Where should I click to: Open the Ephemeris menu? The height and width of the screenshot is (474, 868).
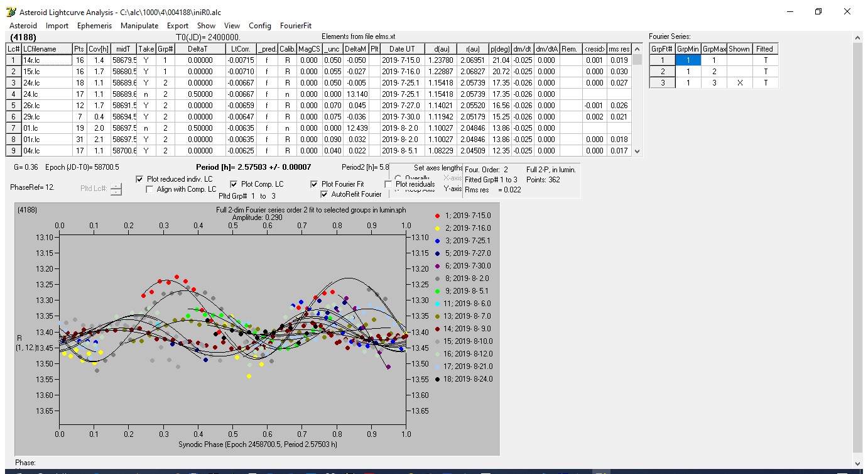[95, 26]
